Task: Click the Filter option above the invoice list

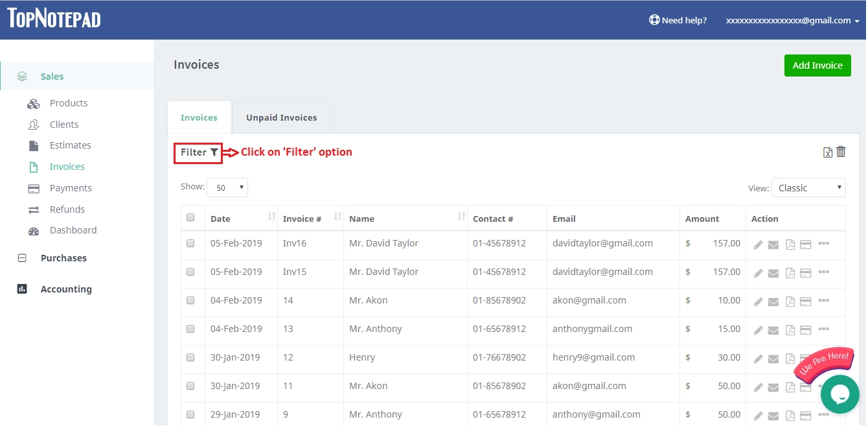Action: click(x=198, y=152)
